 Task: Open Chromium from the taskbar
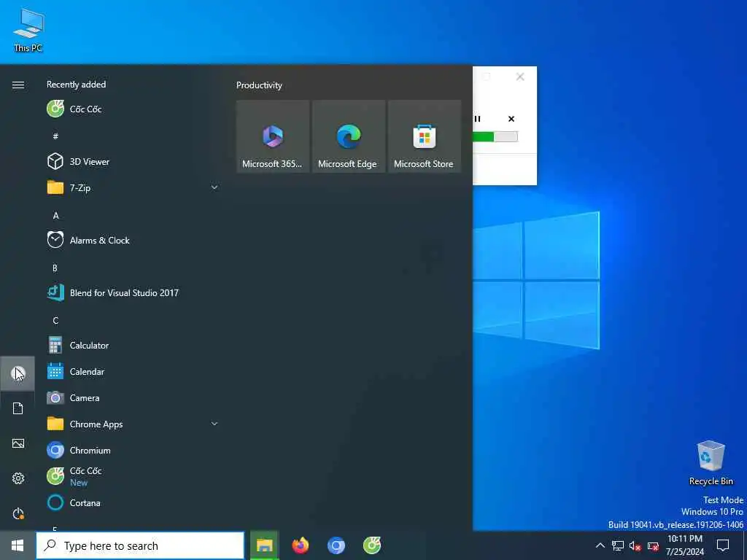pos(336,545)
